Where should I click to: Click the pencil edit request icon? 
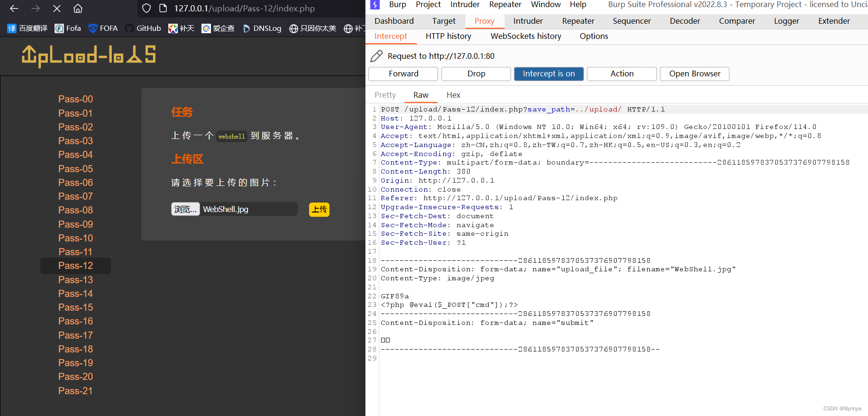[x=376, y=56]
